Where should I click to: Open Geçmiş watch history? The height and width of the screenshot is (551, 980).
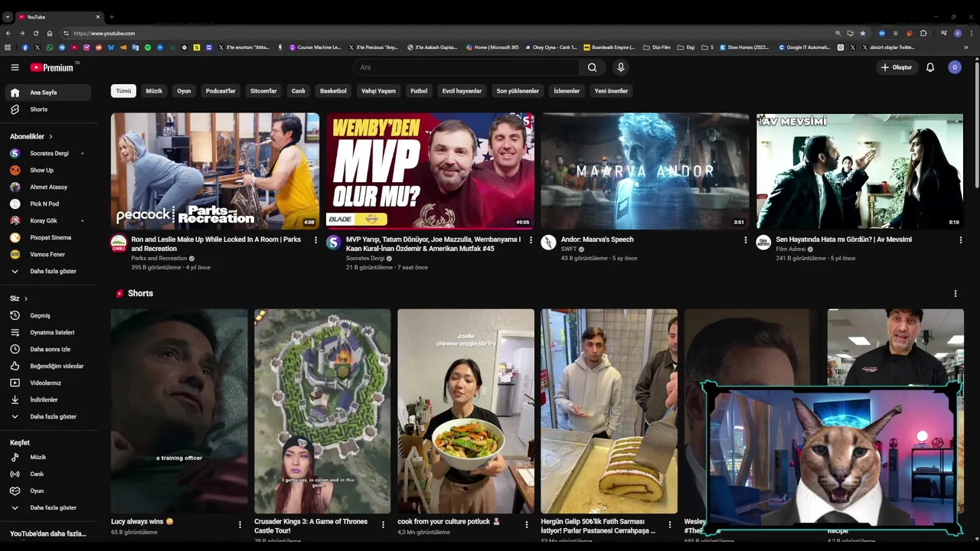pyautogui.click(x=48, y=315)
